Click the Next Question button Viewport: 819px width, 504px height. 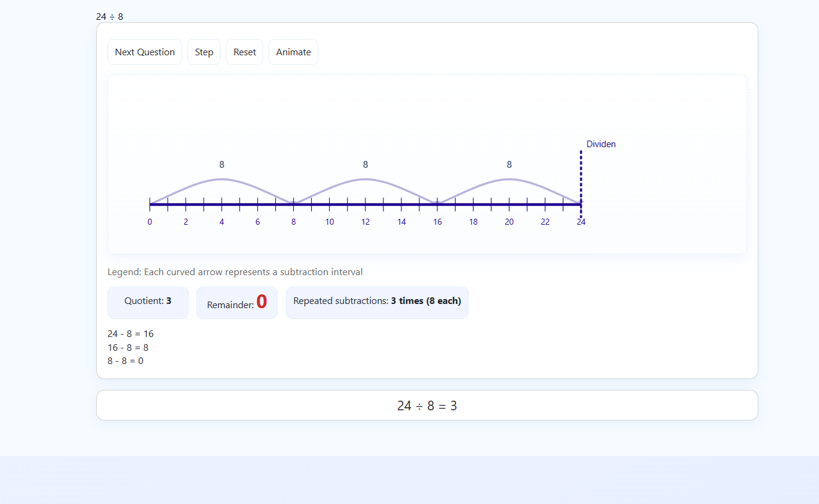coord(145,52)
